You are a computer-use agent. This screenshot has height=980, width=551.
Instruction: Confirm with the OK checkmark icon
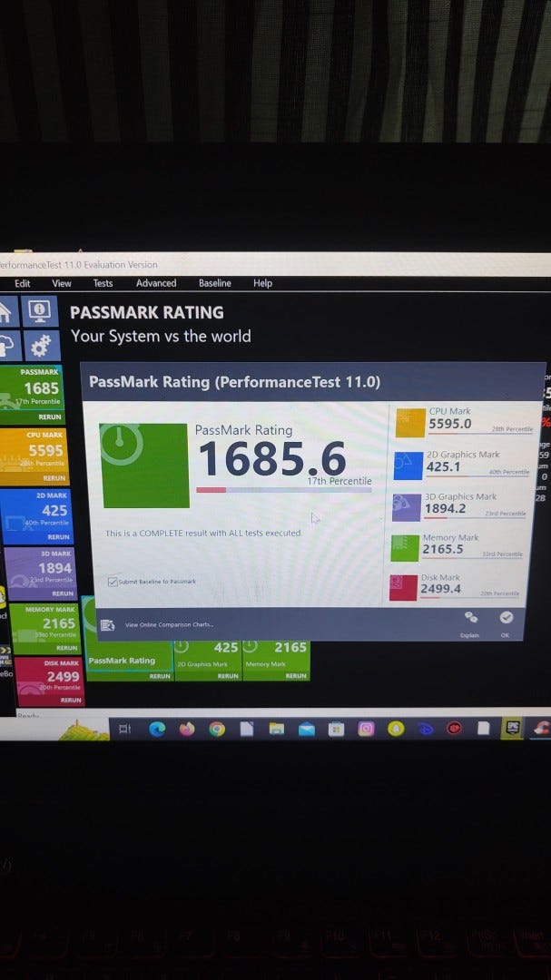[506, 618]
